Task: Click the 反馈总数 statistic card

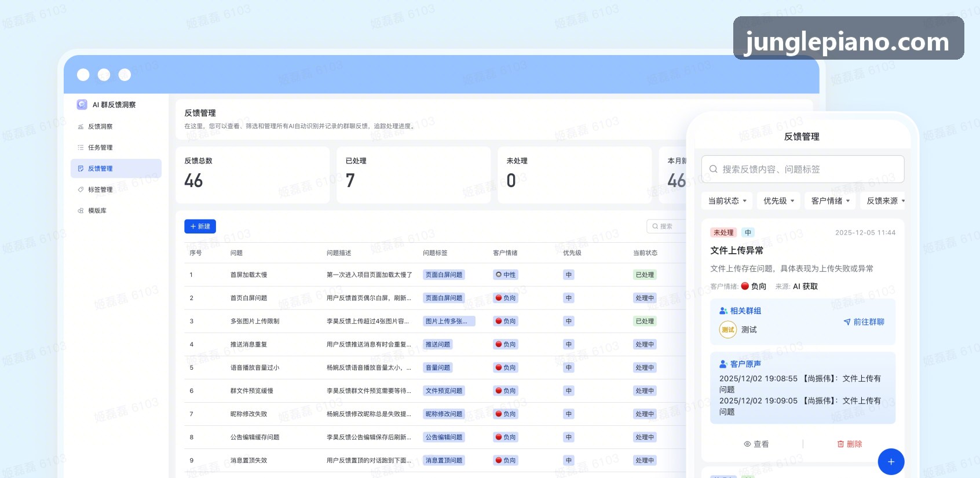Action: coord(253,175)
